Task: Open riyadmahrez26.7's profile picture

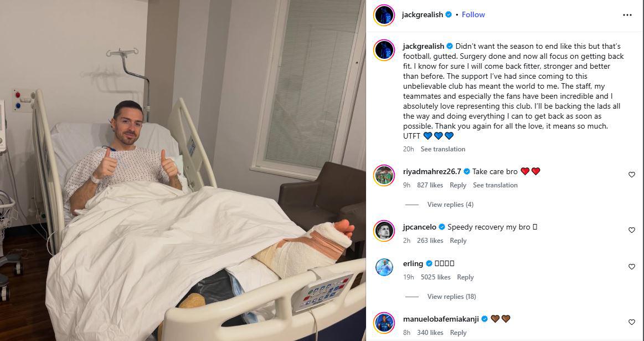Action: 384,176
